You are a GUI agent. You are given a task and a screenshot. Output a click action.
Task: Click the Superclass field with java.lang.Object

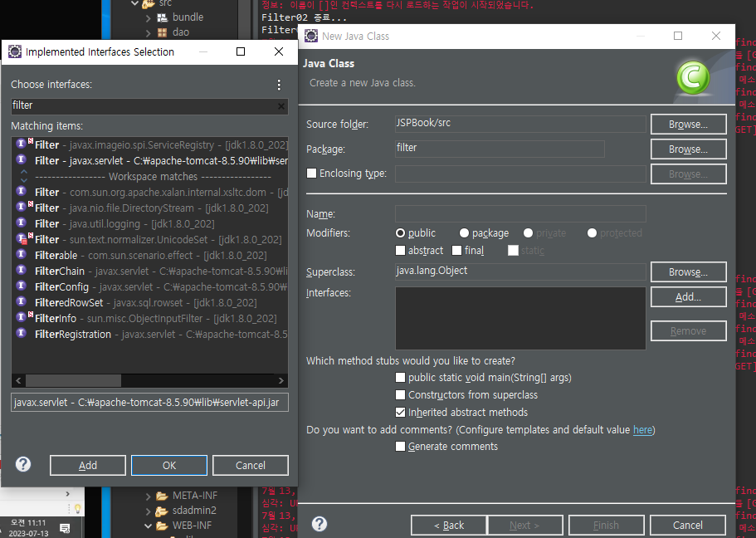520,271
